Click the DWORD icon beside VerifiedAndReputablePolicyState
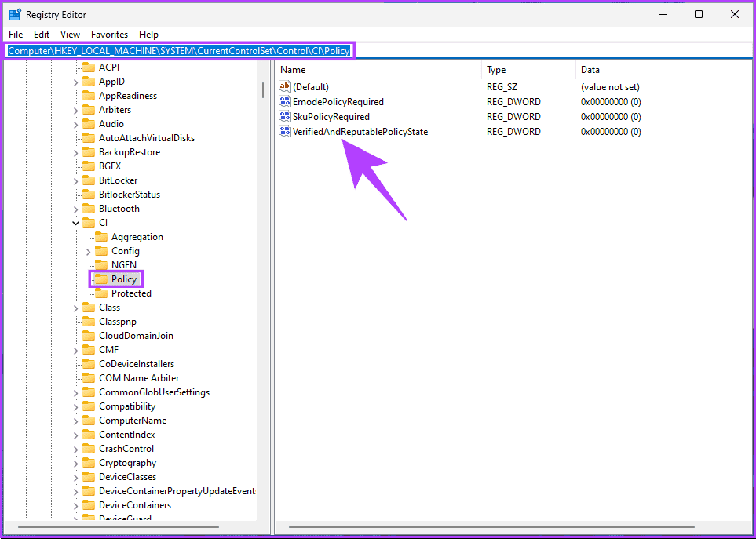The image size is (756, 539). click(285, 132)
